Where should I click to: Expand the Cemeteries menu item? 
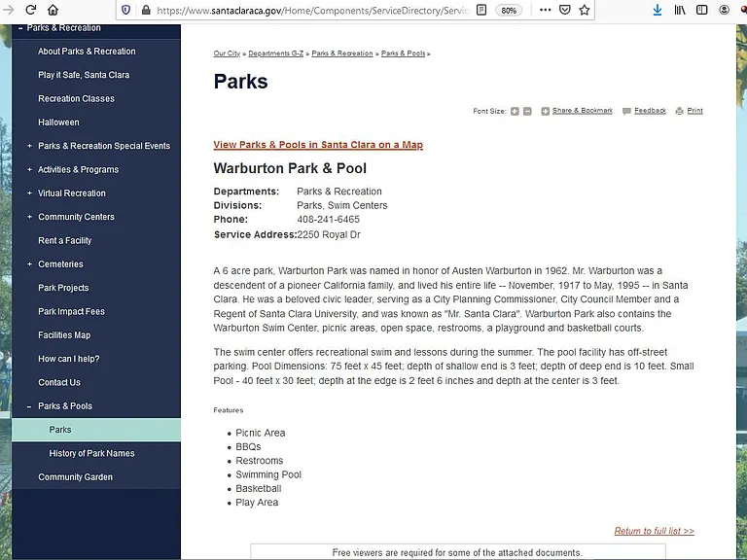29,263
